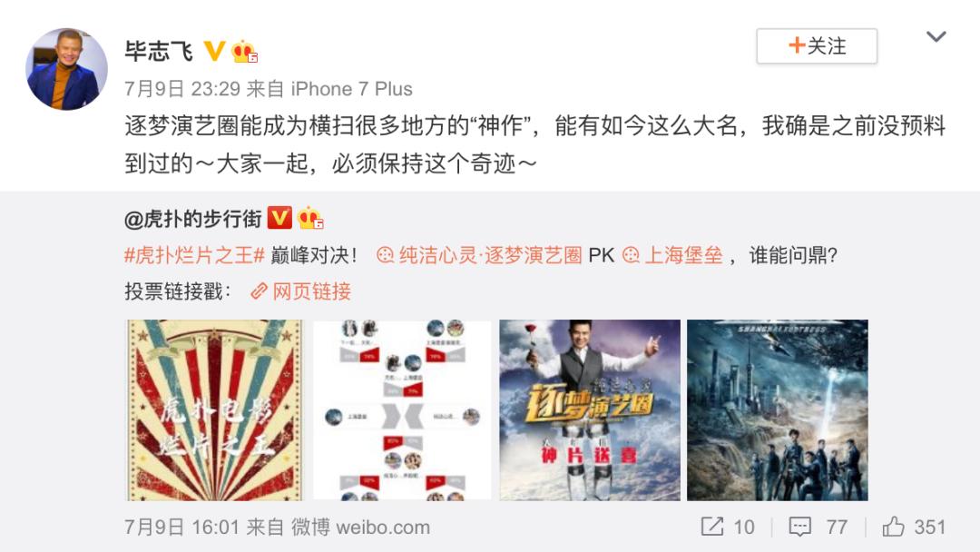The width and height of the screenshot is (980, 552).
Task: View the Shanghai Fortress poster thumbnail
Action: click(x=777, y=410)
